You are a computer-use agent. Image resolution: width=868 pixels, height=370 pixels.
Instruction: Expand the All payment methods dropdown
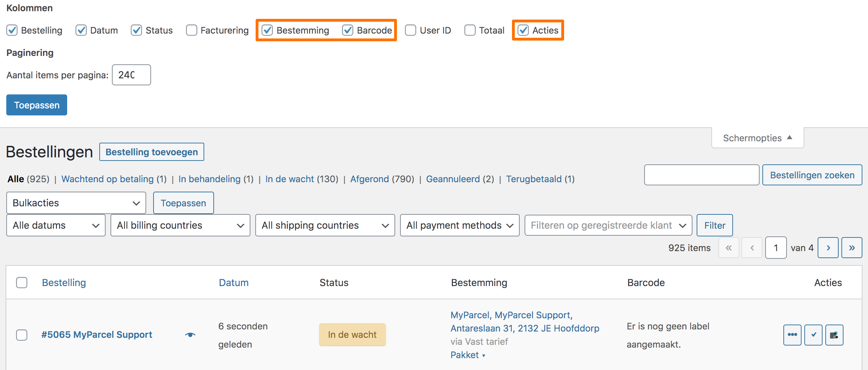click(459, 225)
